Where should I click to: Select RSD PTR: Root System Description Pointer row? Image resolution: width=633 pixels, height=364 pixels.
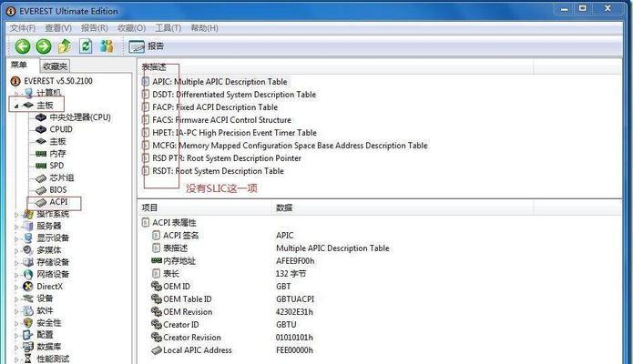tap(221, 158)
